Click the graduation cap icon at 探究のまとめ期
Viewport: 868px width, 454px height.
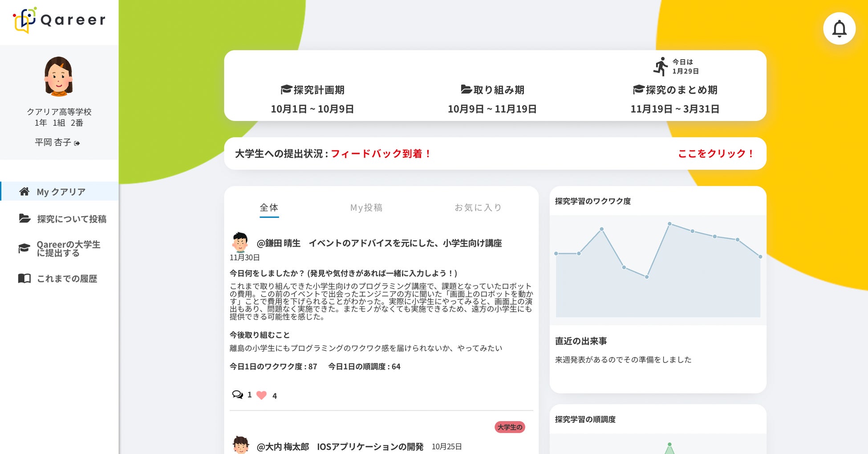639,89
